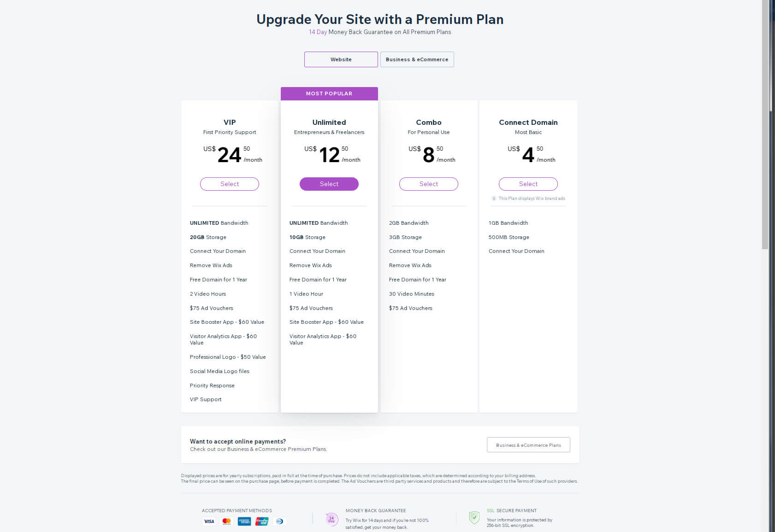Click the info icon about Wix brand ads
The height and width of the screenshot is (532, 775).
pyautogui.click(x=493, y=199)
